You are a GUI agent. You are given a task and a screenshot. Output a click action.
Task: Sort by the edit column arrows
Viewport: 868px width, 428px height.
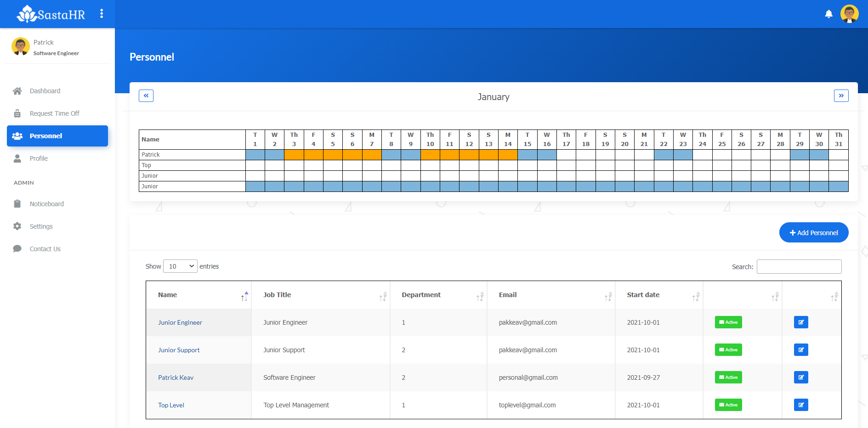[834, 297]
